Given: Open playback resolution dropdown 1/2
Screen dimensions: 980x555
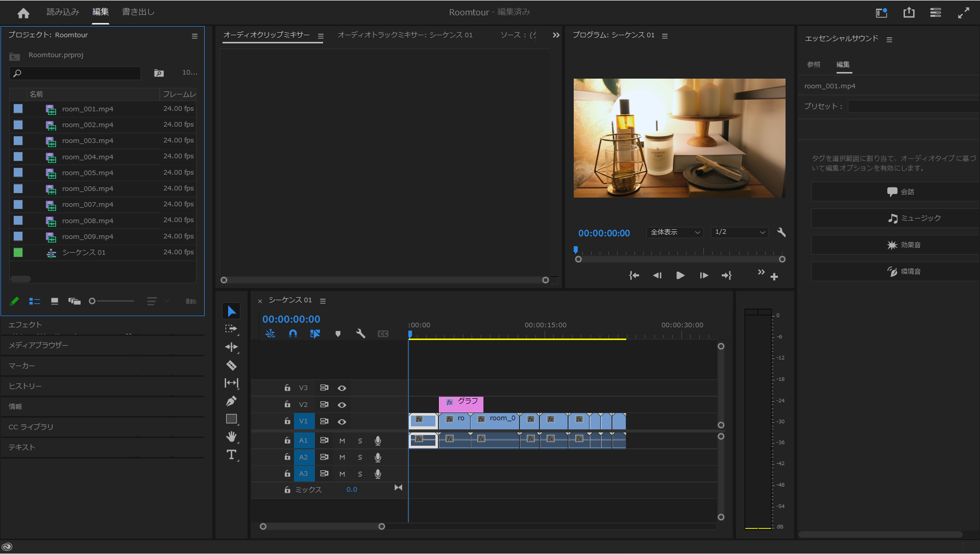Looking at the screenshot, I should [x=740, y=232].
